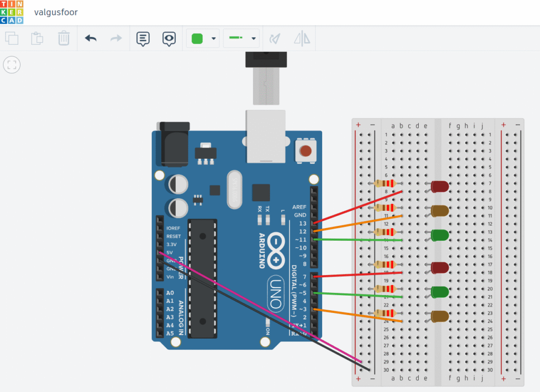
Task: Zoom to fit the circuit view
Action: click(x=12, y=65)
